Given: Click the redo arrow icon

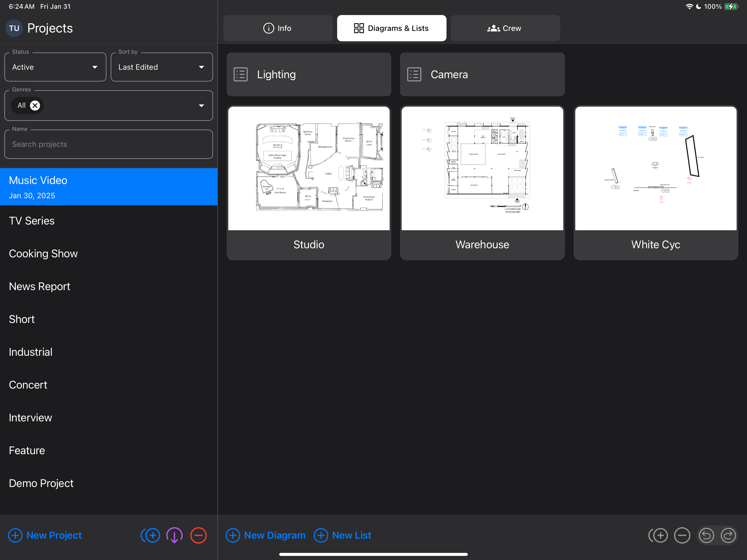Looking at the screenshot, I should [x=728, y=535].
